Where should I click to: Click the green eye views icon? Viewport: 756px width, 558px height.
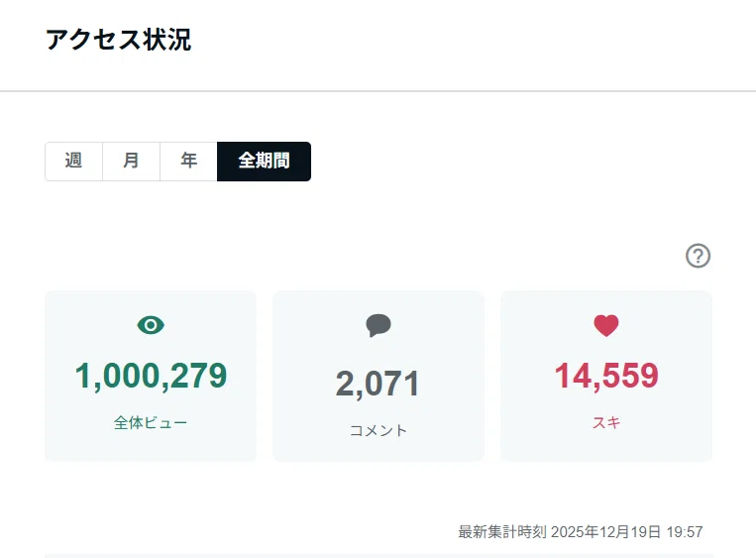(x=151, y=325)
